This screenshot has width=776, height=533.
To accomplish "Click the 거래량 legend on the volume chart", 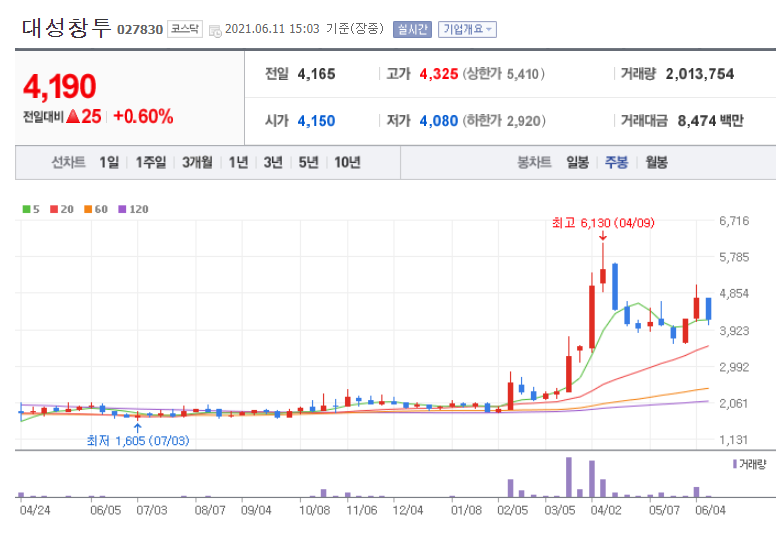I will point(749,464).
